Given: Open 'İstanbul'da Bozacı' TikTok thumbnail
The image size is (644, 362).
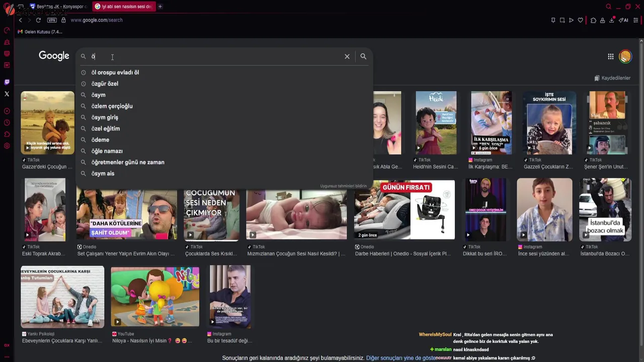Looking at the screenshot, I should 605,210.
